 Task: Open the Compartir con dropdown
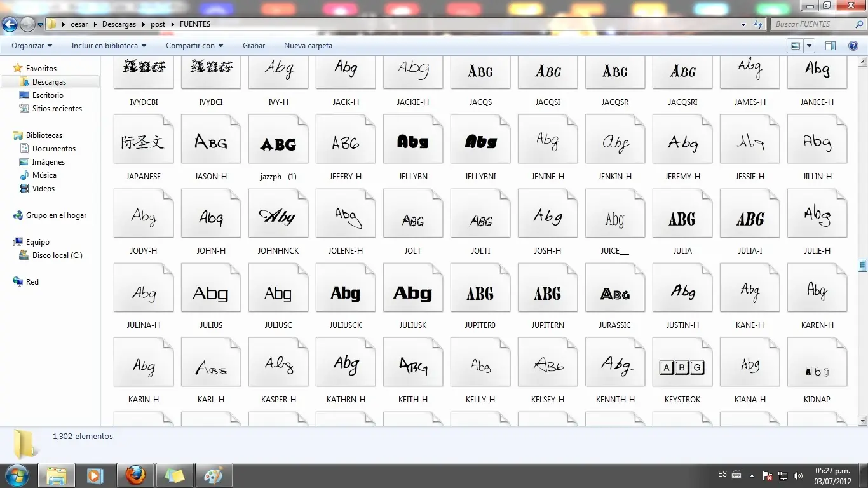click(x=194, y=46)
